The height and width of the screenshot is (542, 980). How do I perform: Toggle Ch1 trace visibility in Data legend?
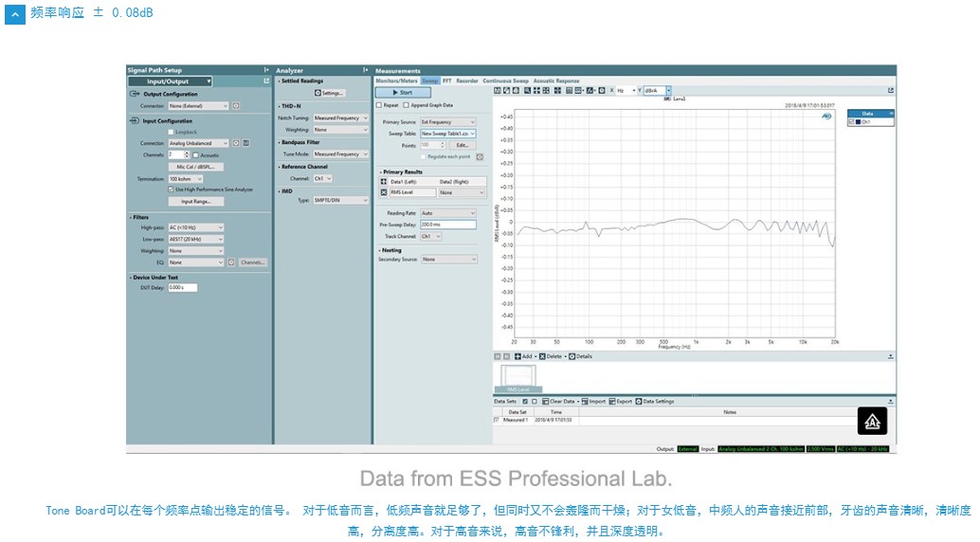(x=851, y=122)
